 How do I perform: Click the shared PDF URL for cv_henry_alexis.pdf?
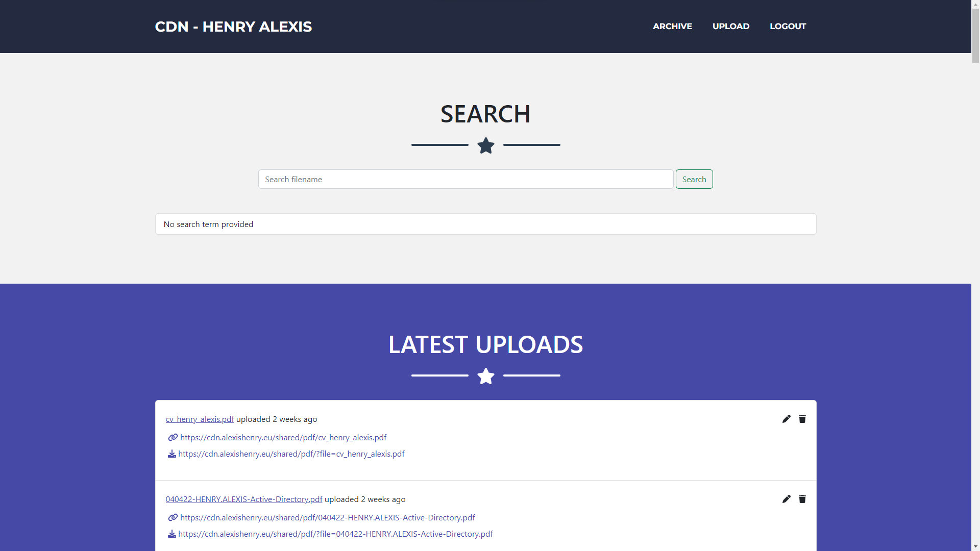pos(283,437)
